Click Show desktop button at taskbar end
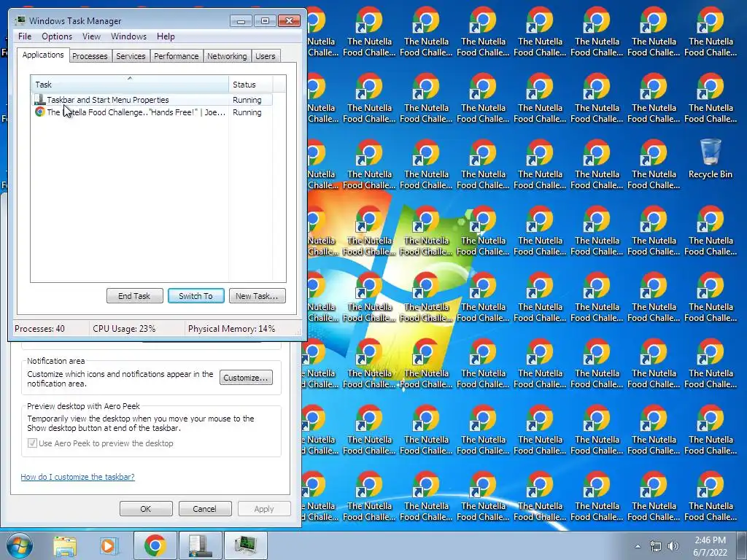Screen dimensions: 747x560 (743, 545)
